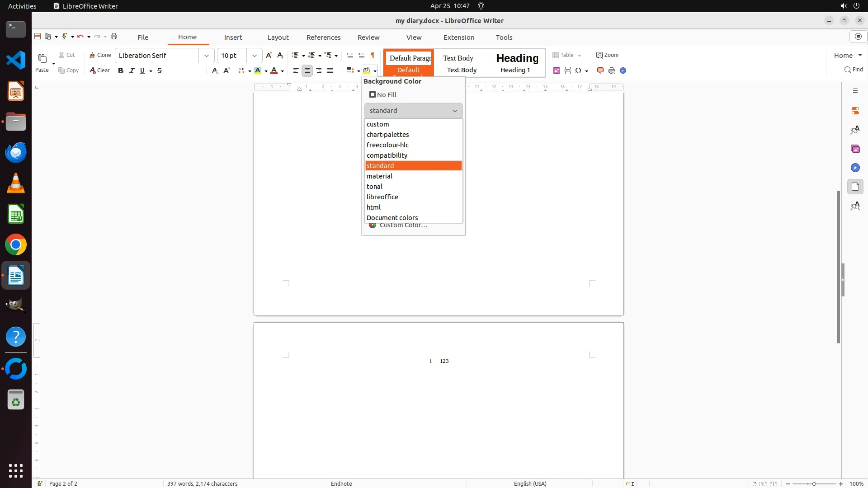Click Increase Indent icon
Screen dimensions: 868x488
click(349, 55)
